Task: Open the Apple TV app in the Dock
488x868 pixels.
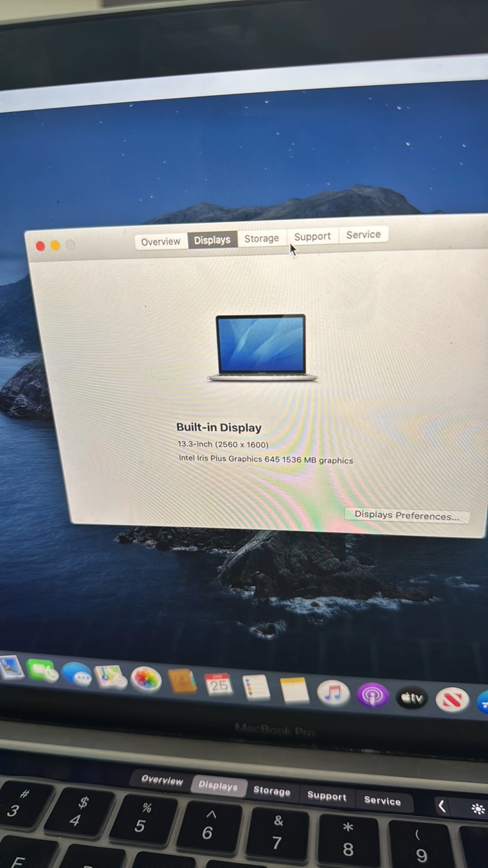Action: [x=412, y=698]
